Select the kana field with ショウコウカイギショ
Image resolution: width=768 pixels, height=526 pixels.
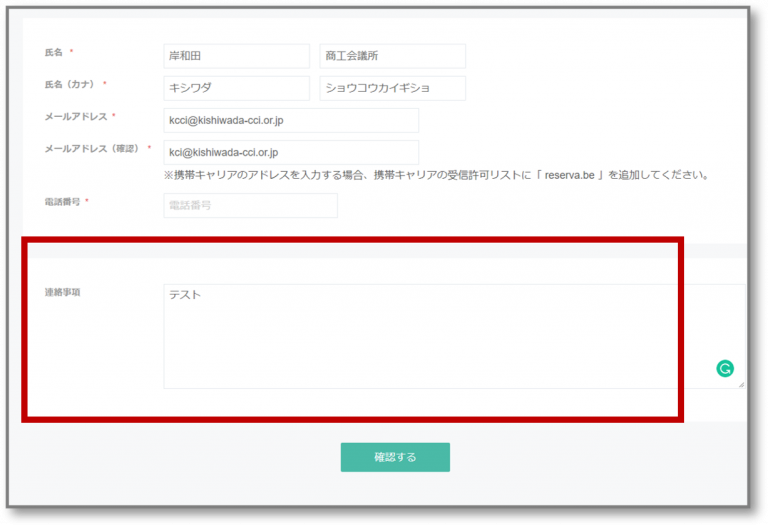(x=392, y=88)
